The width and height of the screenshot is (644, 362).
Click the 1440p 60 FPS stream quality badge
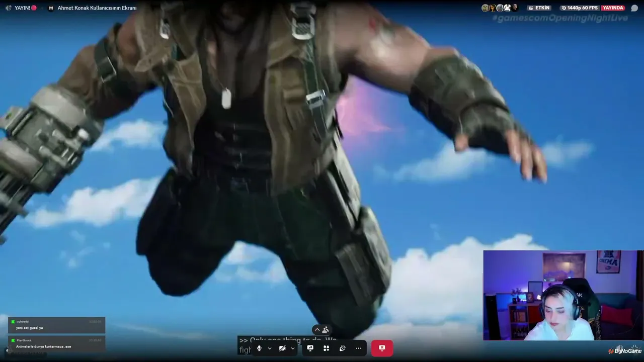(x=579, y=8)
